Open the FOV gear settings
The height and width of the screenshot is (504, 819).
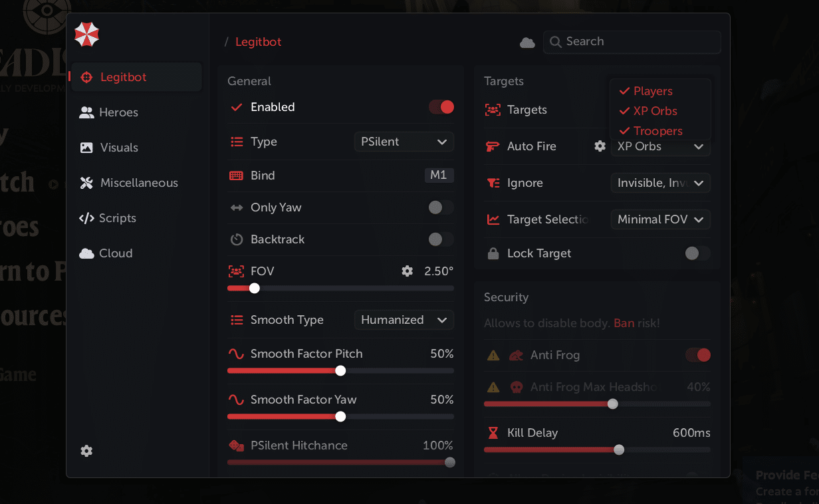click(x=407, y=271)
